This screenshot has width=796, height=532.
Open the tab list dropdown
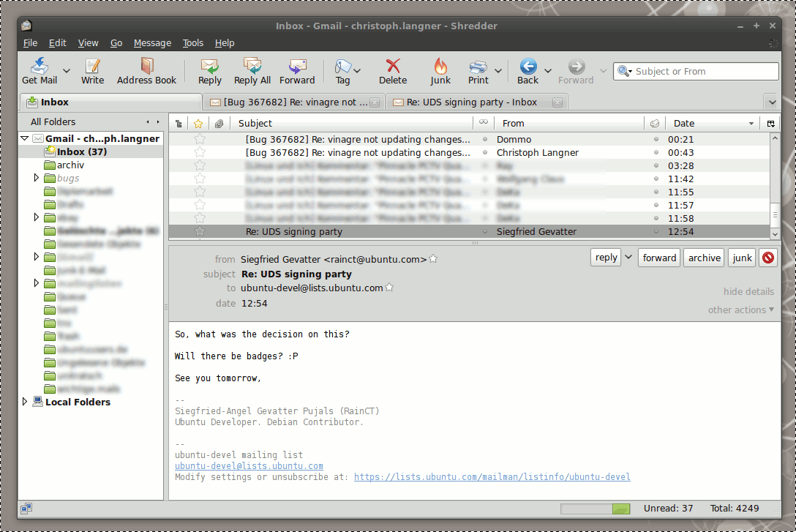pos(772,102)
